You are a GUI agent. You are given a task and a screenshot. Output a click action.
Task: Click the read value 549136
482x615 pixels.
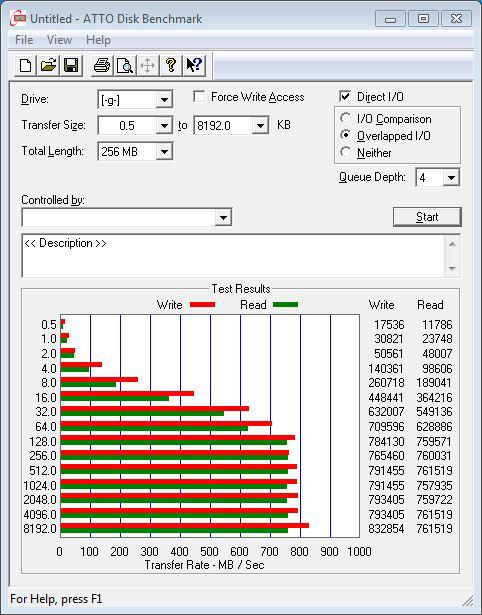434,412
